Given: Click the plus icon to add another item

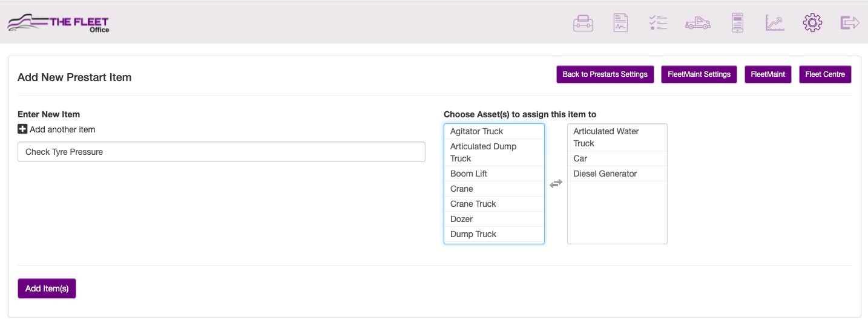Looking at the screenshot, I should pos(22,129).
